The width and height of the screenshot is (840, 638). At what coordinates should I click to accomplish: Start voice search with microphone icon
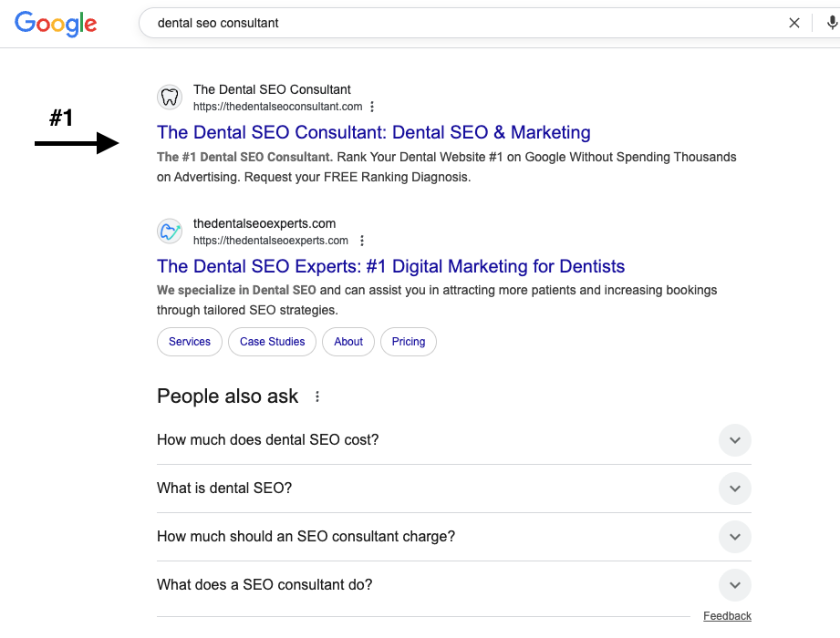click(x=832, y=23)
